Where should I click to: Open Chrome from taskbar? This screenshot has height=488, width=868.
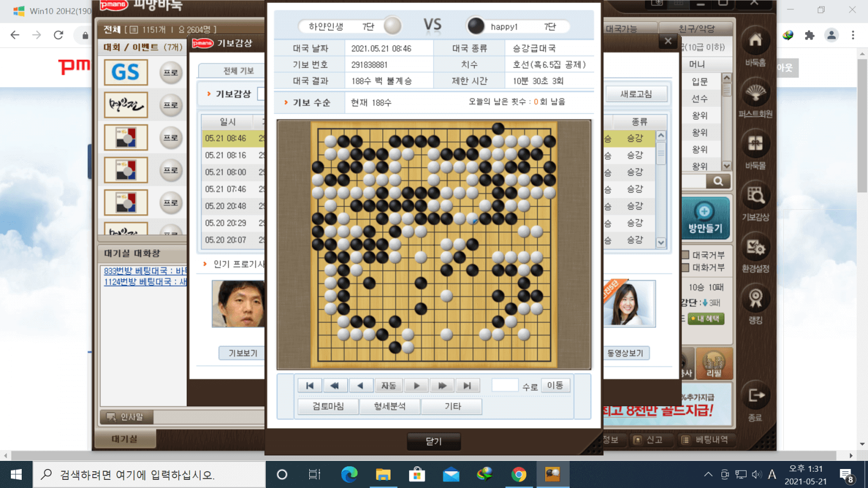coord(519,474)
